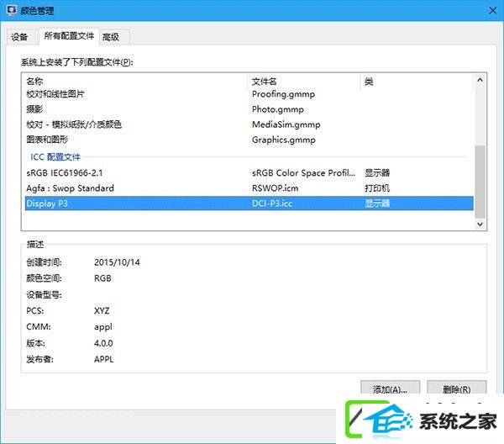This screenshot has height=444, width=504.
Task: Select the Agfa : Swop Standard profile
Action: tap(249, 188)
